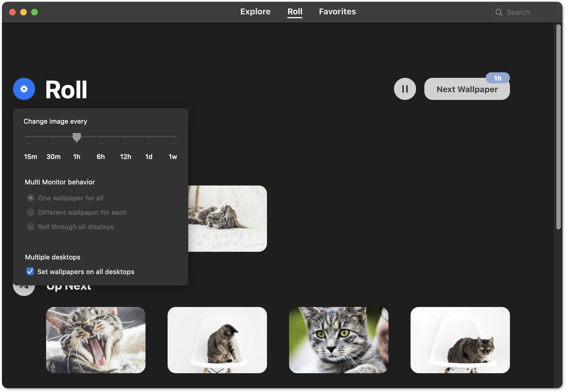Set interval slider to 6h
The image size is (566, 392).
101,137
